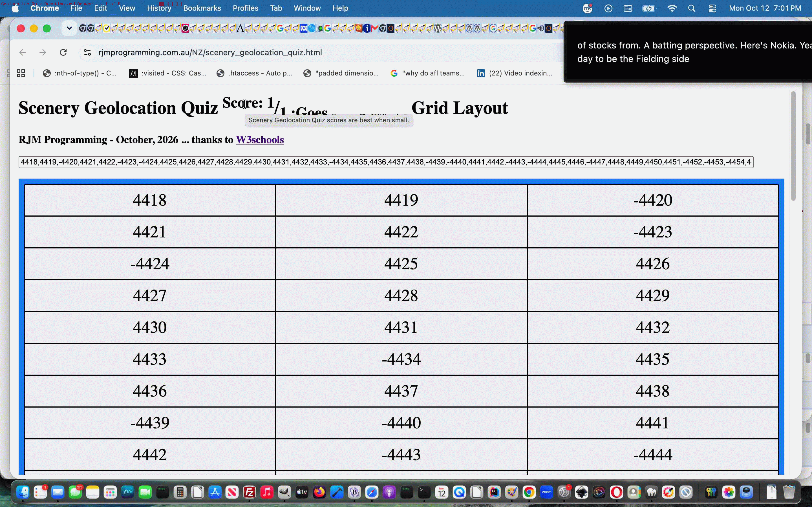
Task: Launch FileZilla from the Dock
Action: click(249, 492)
